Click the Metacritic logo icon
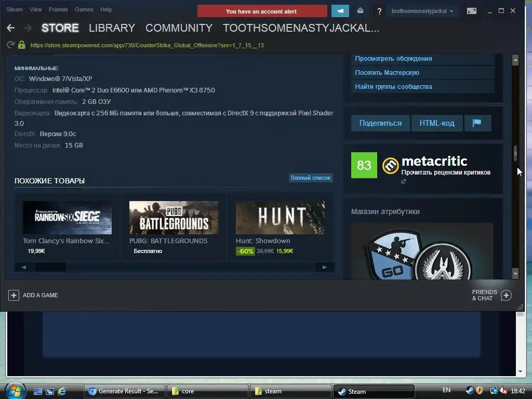This screenshot has width=532, height=399. [x=391, y=166]
